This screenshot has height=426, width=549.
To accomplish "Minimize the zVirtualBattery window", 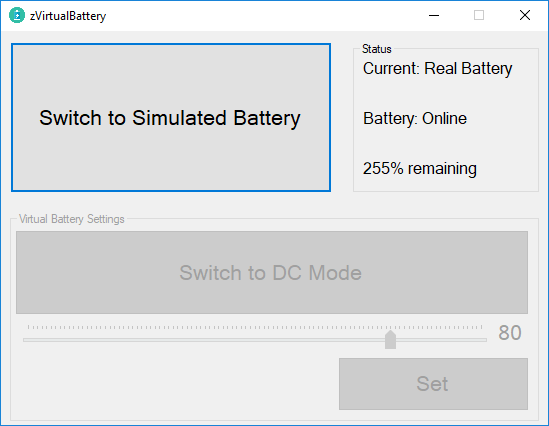I will click(434, 15).
